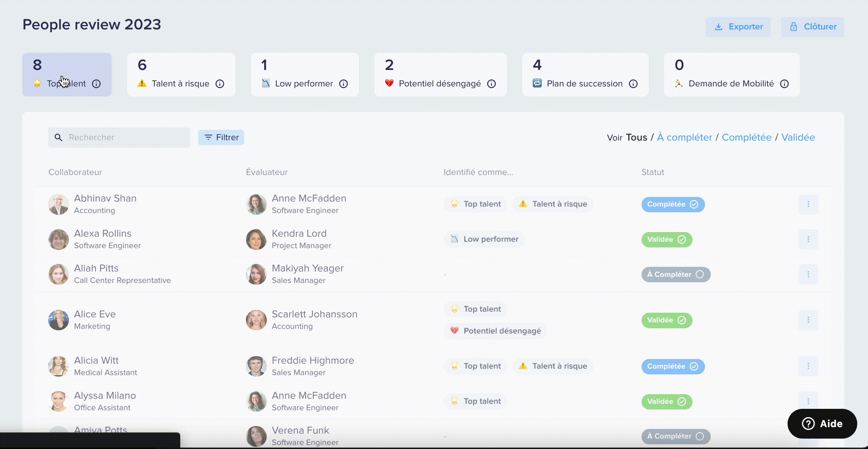
Task: Click the succession plan icon on its card
Action: (x=537, y=83)
